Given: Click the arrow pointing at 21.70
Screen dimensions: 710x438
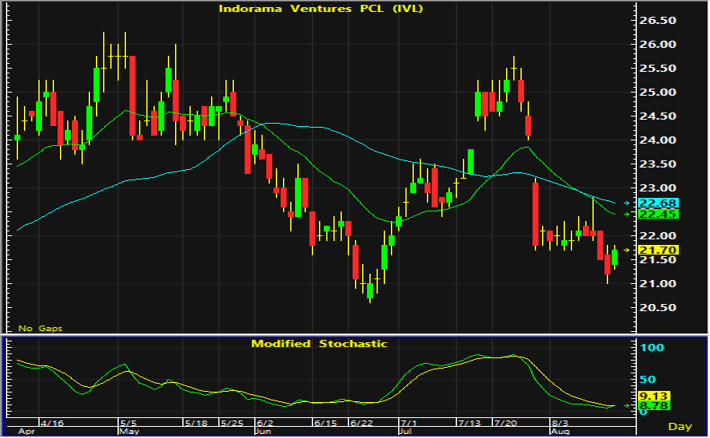Looking at the screenshot, I should click(627, 250).
